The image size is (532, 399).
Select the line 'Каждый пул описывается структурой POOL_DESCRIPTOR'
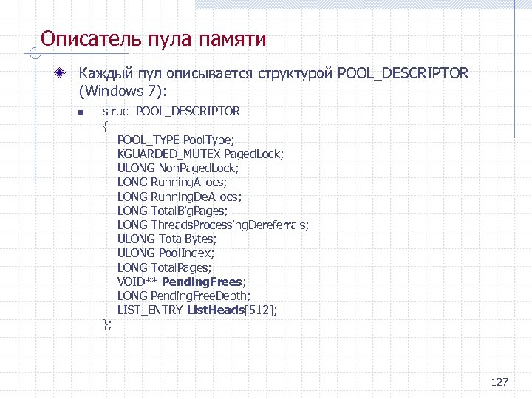coord(273,74)
